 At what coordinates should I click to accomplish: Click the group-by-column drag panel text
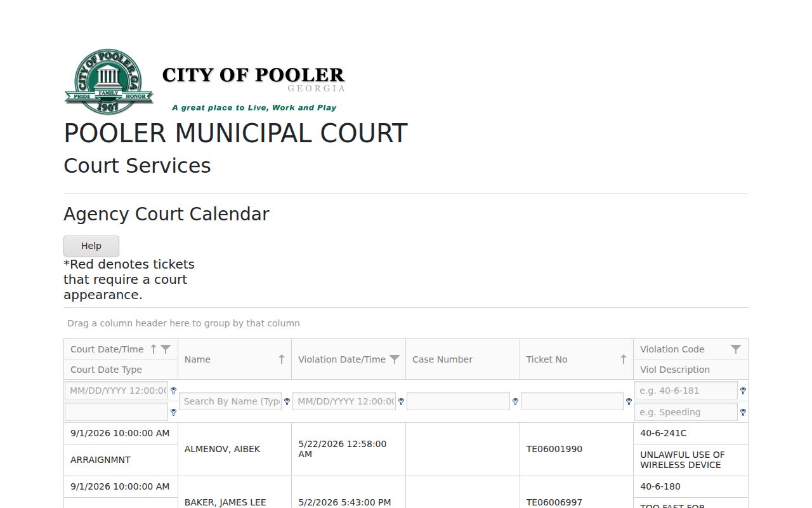pos(183,323)
